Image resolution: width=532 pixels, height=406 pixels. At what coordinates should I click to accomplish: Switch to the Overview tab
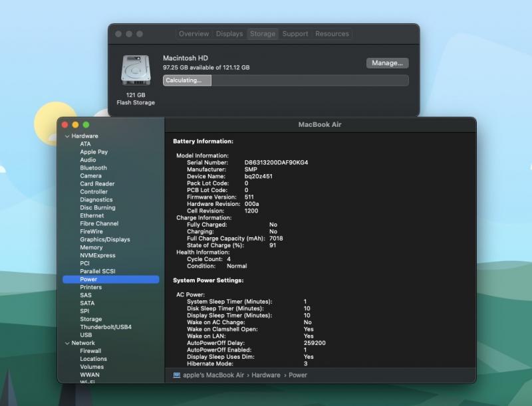[194, 34]
